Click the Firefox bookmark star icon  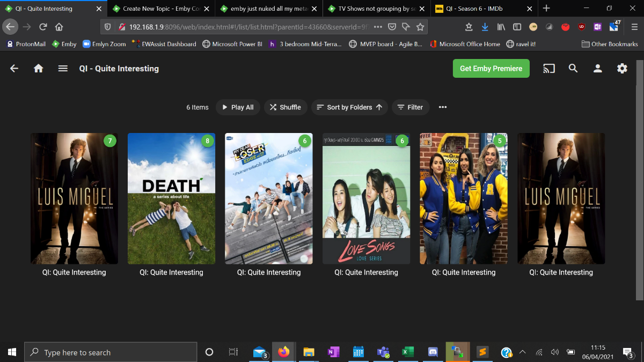coord(420,27)
